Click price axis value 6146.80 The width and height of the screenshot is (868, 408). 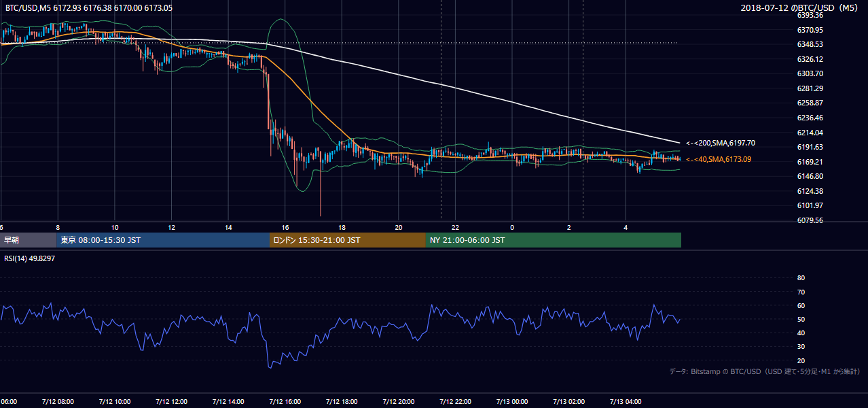810,176
